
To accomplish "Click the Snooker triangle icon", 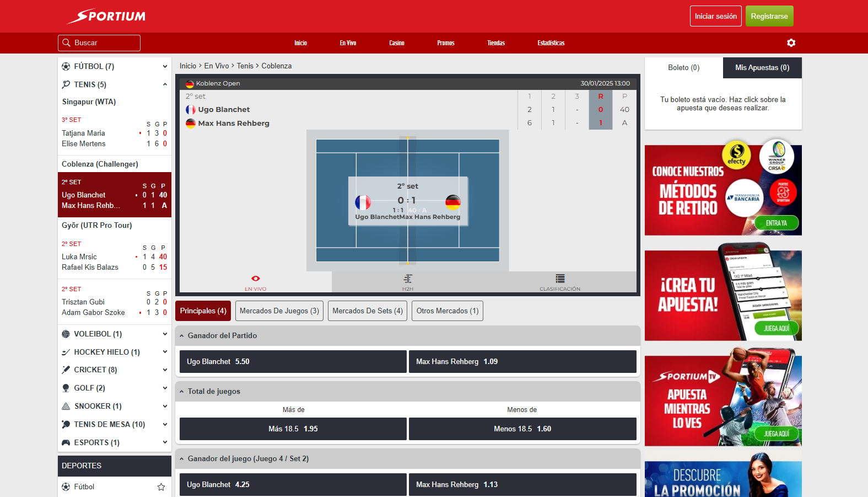I will [66, 406].
